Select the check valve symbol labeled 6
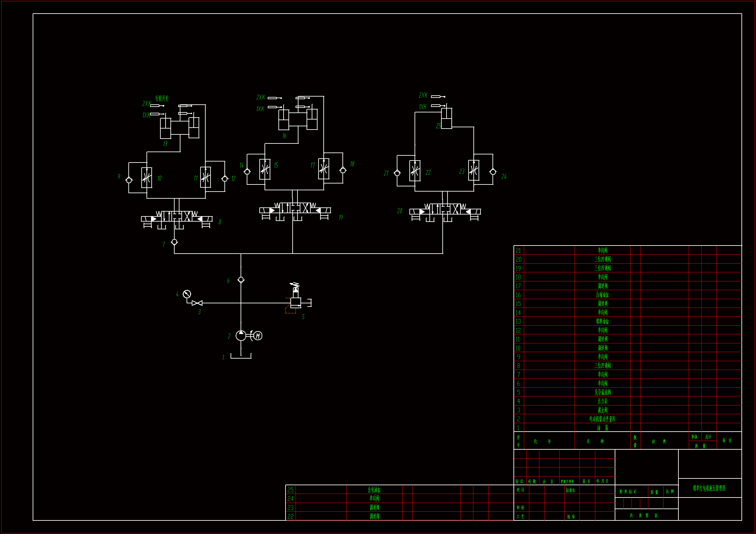The image size is (756, 534). pyautogui.click(x=241, y=280)
